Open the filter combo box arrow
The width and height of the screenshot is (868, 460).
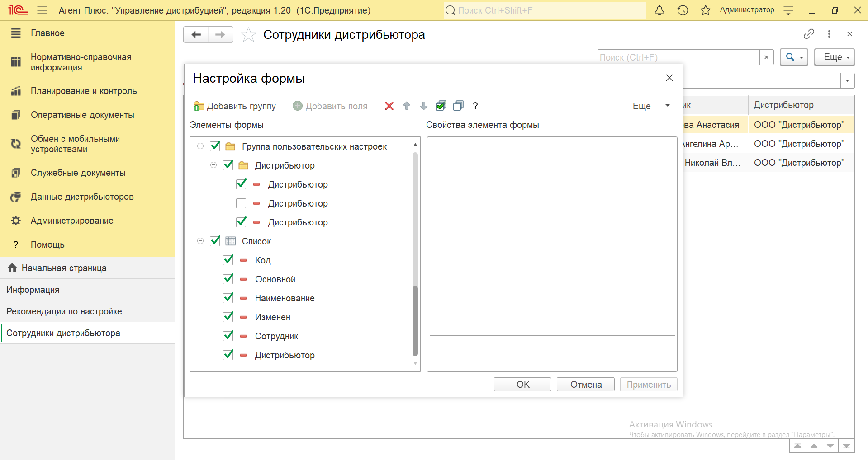click(x=847, y=81)
